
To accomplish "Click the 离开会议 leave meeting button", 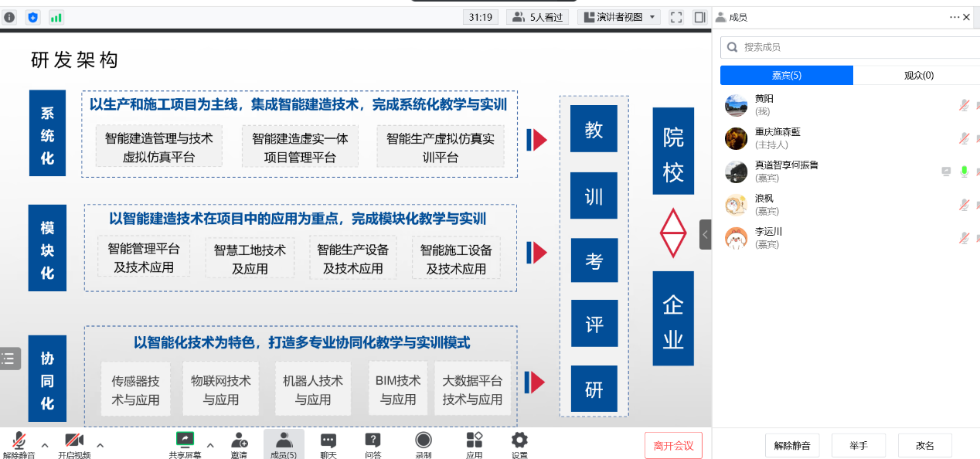I will coord(673,445).
